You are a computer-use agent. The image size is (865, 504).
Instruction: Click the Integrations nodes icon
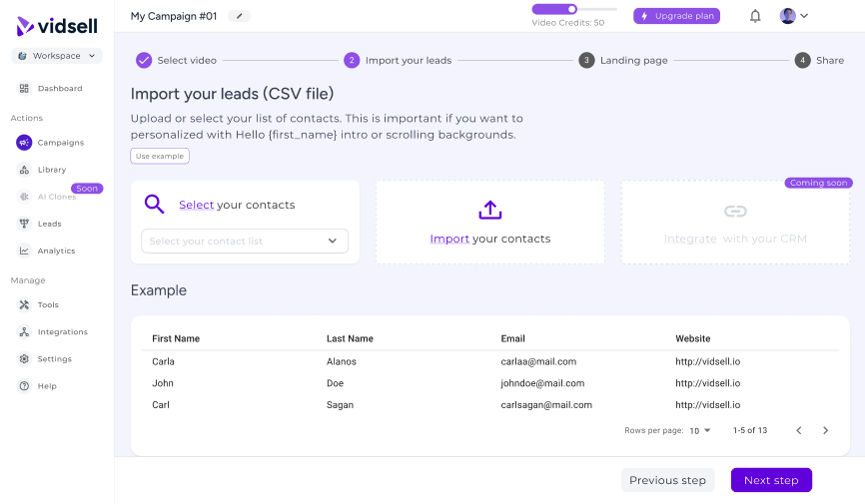point(24,331)
